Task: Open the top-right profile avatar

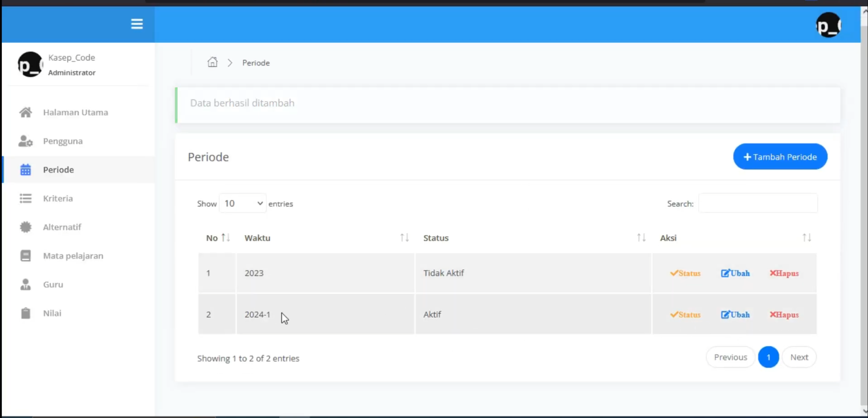Action: (828, 25)
